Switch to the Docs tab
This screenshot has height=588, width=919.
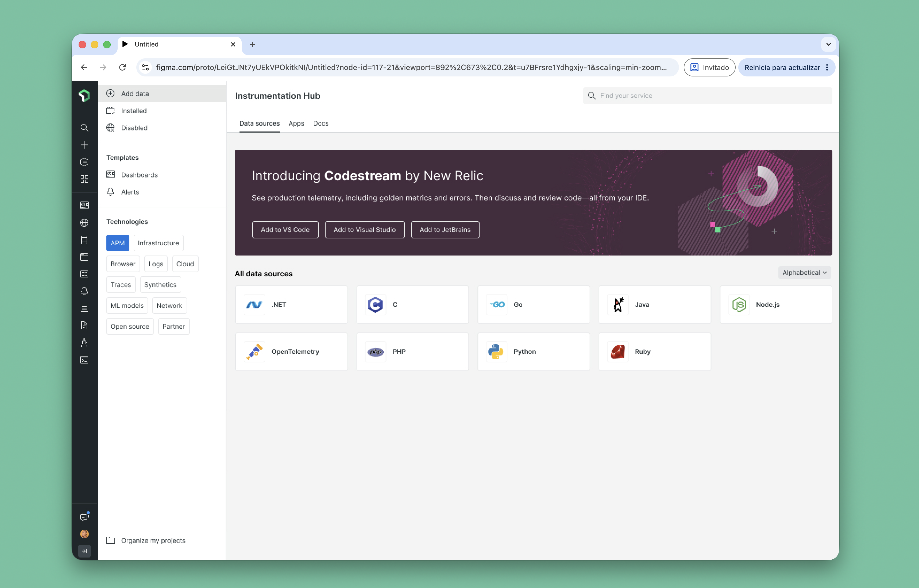pos(321,123)
